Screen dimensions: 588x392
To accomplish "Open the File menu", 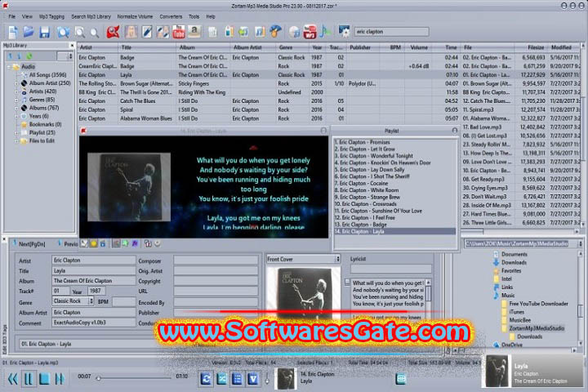I will coord(12,16).
